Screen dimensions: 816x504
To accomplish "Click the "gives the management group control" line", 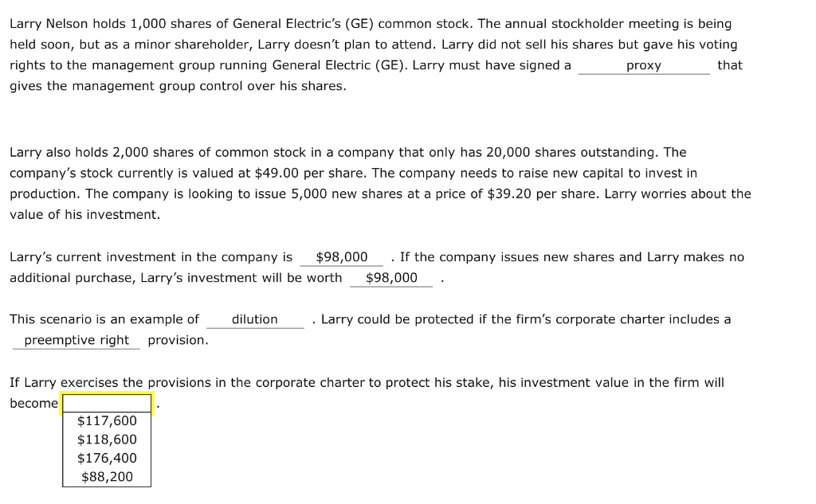I will tap(178, 86).
